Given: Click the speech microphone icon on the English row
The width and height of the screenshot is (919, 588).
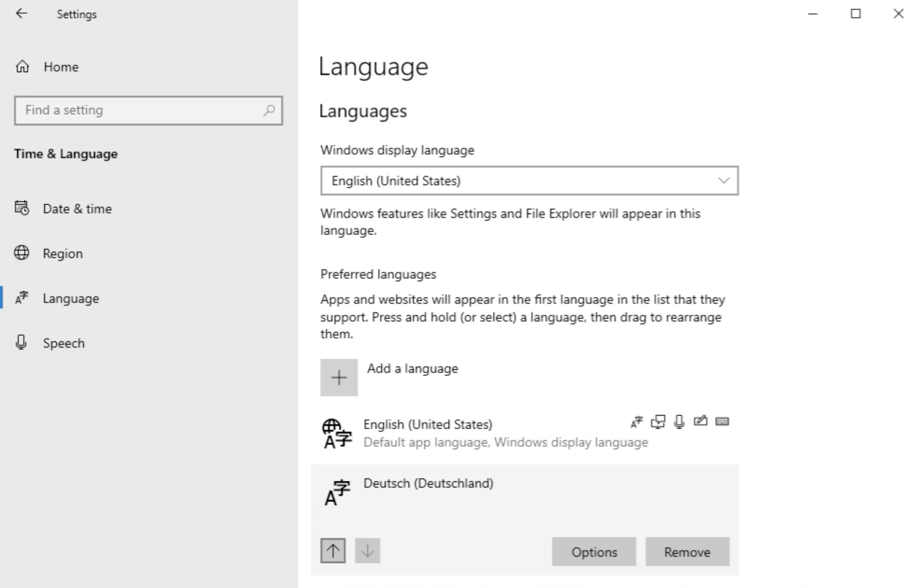Looking at the screenshot, I should 679,422.
